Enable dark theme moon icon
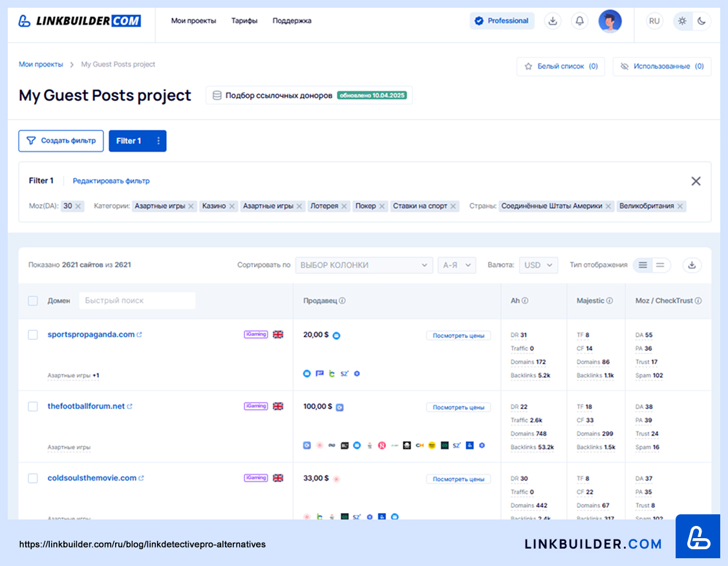The image size is (728, 566). [701, 21]
